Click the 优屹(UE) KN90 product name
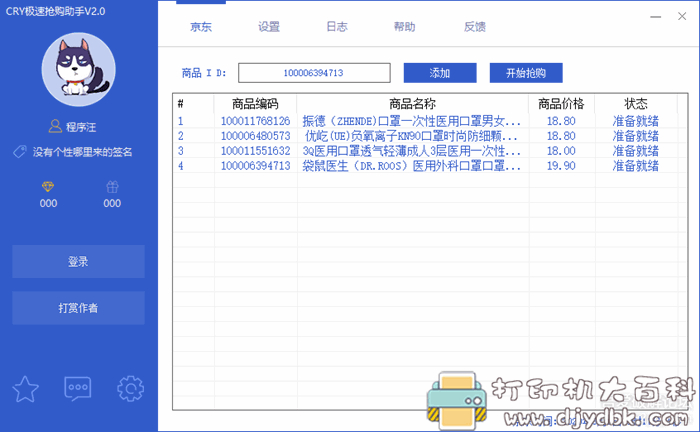Viewport: 700px width, 432px height. tap(411, 136)
